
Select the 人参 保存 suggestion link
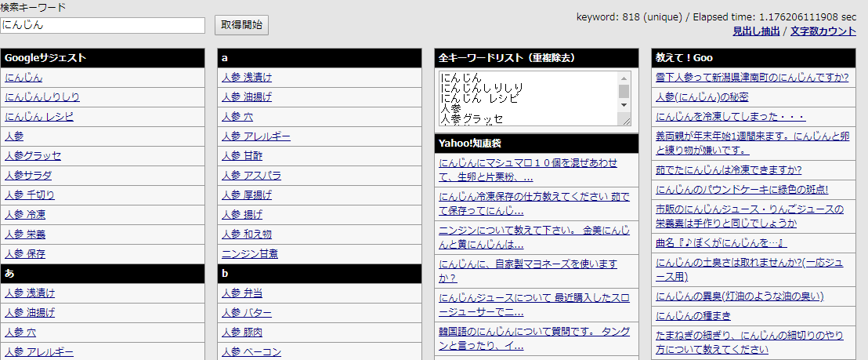click(x=25, y=254)
